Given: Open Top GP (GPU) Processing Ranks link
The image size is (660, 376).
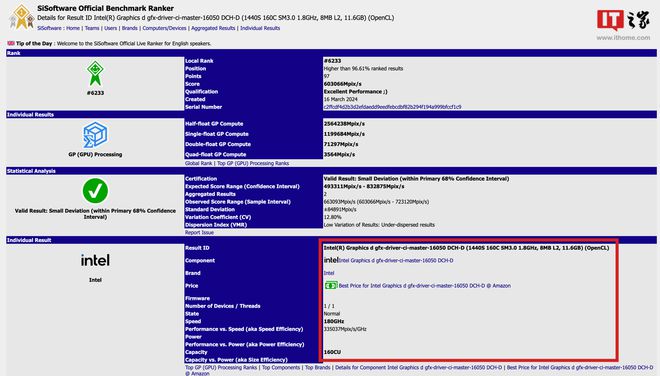Looking at the screenshot, I should (253, 163).
